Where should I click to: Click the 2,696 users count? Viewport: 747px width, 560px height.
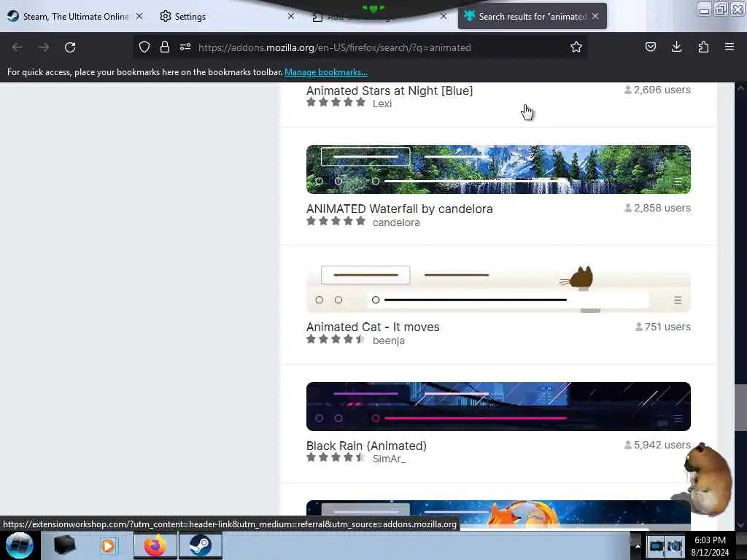tap(657, 90)
